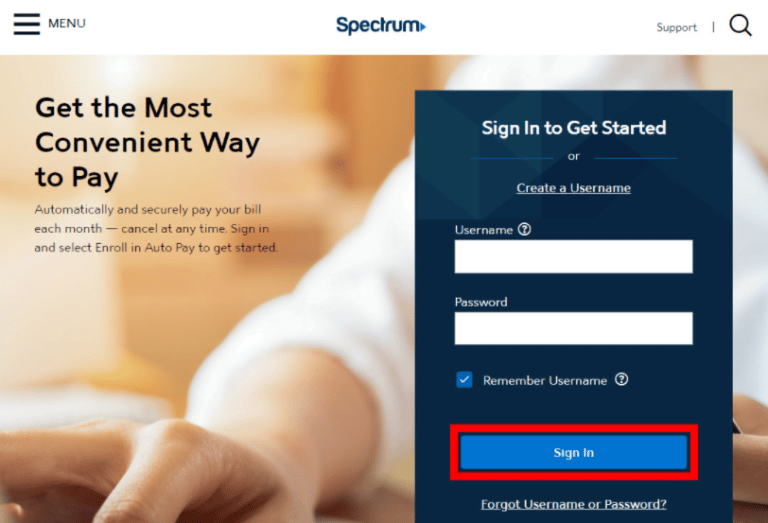The image size is (768, 523).
Task: Click the Sign In to Get Started heading
Action: pos(574,128)
